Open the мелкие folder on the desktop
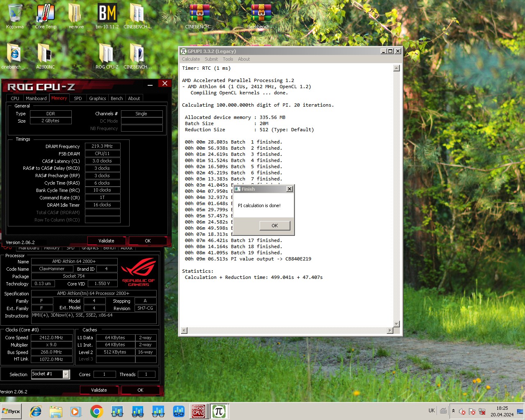The width and height of the screenshot is (525, 420). (x=76, y=16)
